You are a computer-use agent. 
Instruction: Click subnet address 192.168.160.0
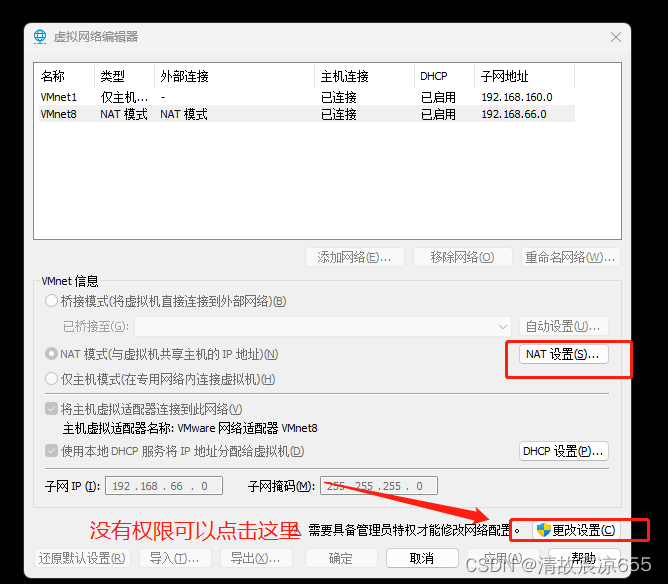(517, 97)
